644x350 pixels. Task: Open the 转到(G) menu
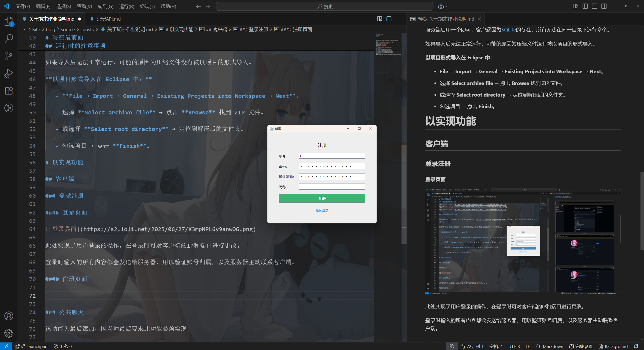click(x=106, y=6)
